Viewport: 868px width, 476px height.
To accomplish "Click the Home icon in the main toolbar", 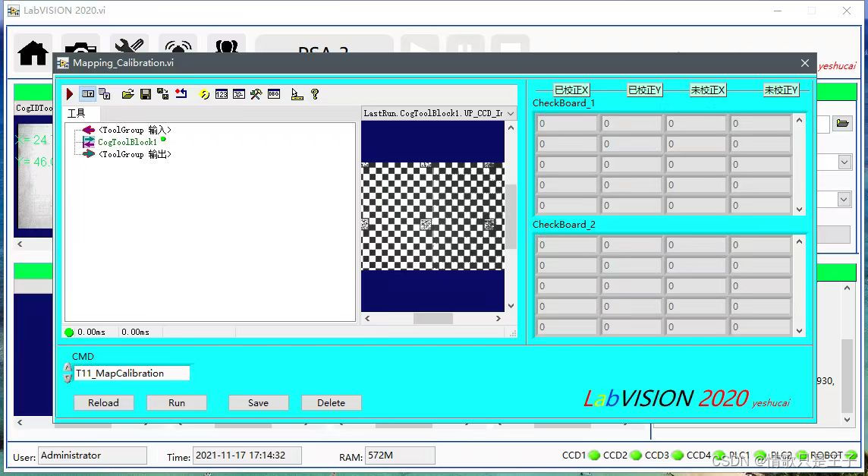I will [x=32, y=52].
